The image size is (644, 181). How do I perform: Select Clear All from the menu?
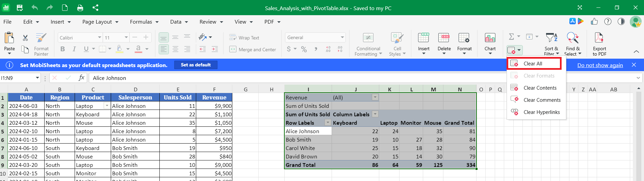click(534, 63)
